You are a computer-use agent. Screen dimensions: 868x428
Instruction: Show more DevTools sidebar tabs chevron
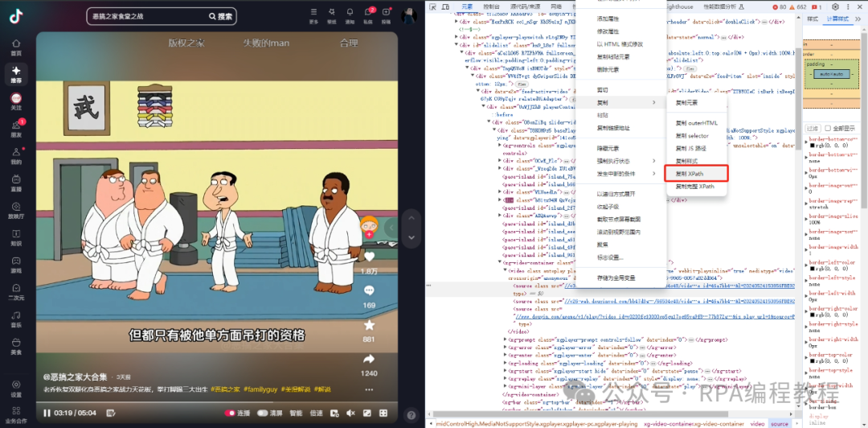(x=858, y=19)
